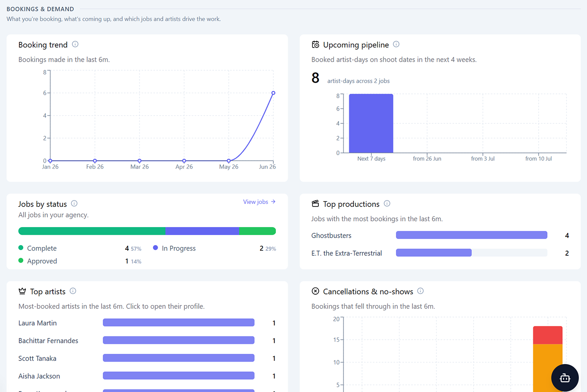
Task: Open info tooltip beside Cancellations & no-shows
Action: [420, 291]
